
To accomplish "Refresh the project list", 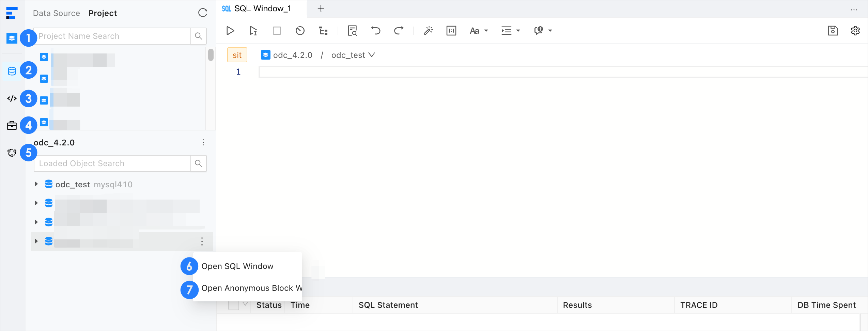I will (203, 13).
